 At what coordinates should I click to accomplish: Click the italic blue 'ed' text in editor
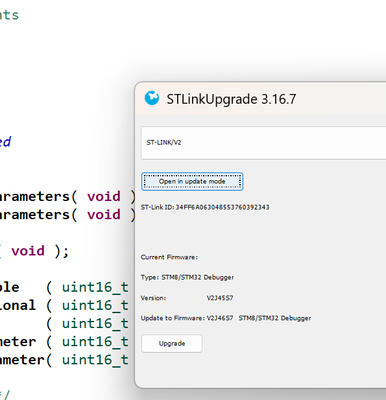pos(6,142)
